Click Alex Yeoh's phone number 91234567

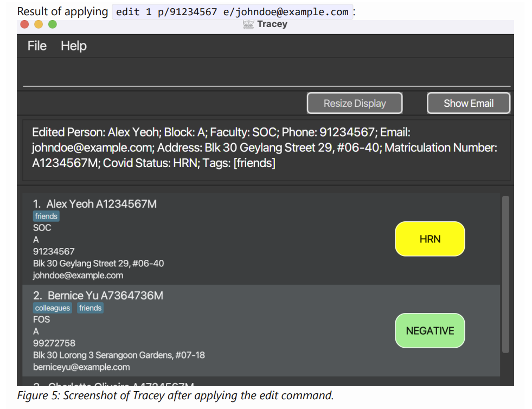click(x=54, y=252)
